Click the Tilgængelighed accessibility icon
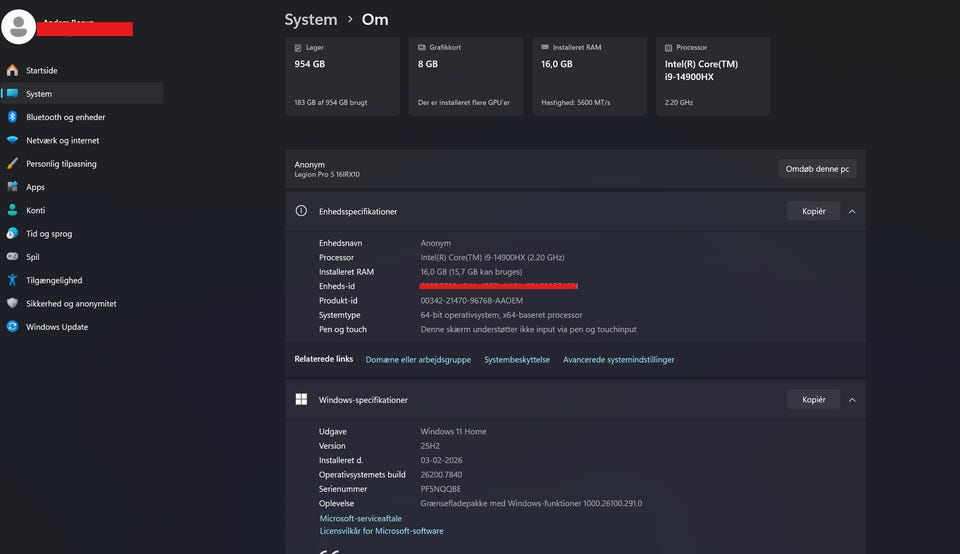The image size is (960, 554). (x=12, y=280)
